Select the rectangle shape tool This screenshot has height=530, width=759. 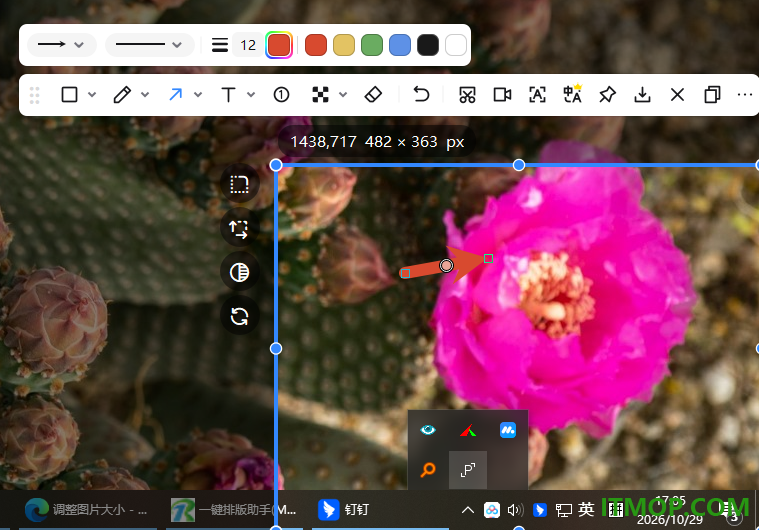pos(69,94)
